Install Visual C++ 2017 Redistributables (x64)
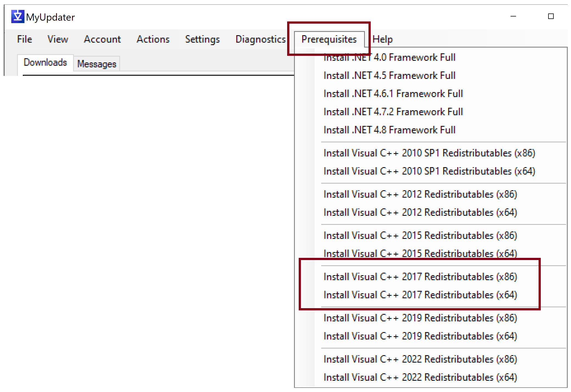The height and width of the screenshot is (392, 571). (x=420, y=295)
